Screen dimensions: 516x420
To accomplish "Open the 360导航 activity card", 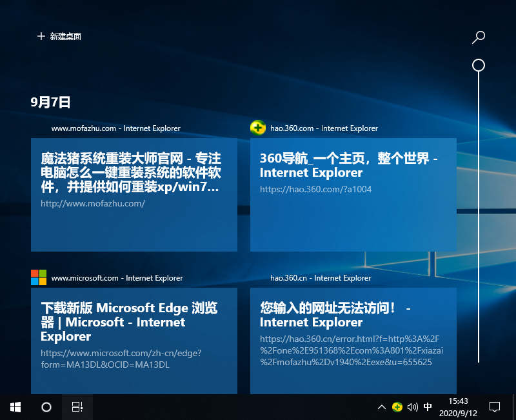I will [x=353, y=194].
